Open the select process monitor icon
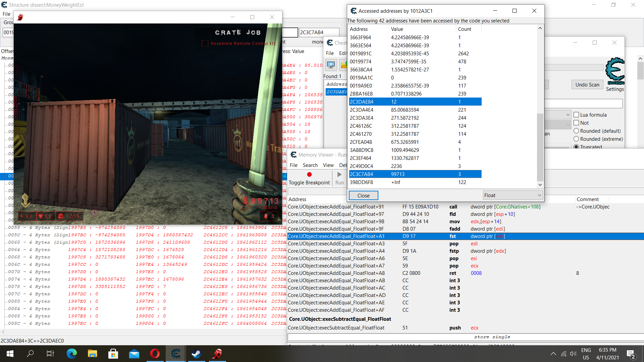The width and height of the screenshot is (644, 362). (x=331, y=65)
